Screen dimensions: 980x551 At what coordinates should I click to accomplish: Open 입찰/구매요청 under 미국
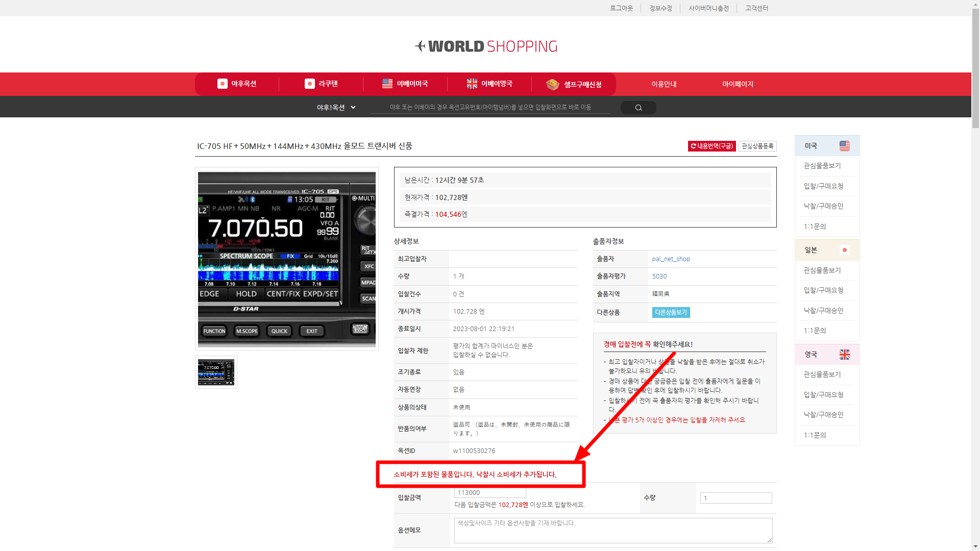tap(823, 186)
